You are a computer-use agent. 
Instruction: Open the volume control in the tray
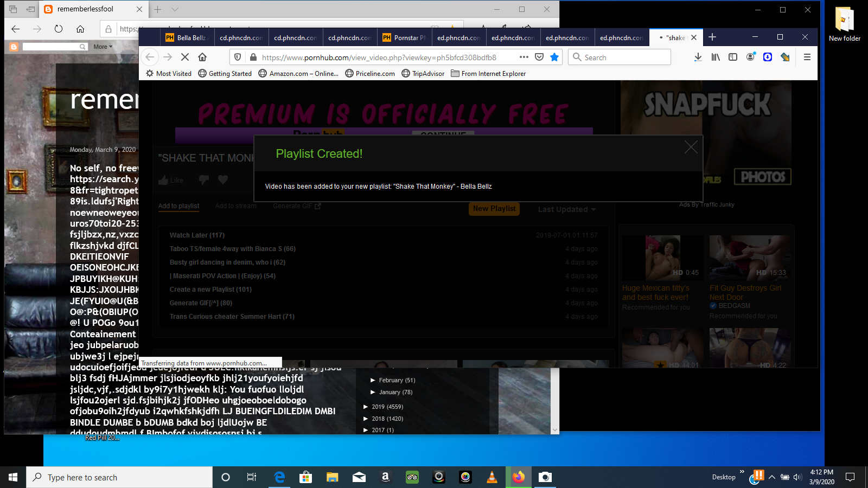click(x=797, y=477)
